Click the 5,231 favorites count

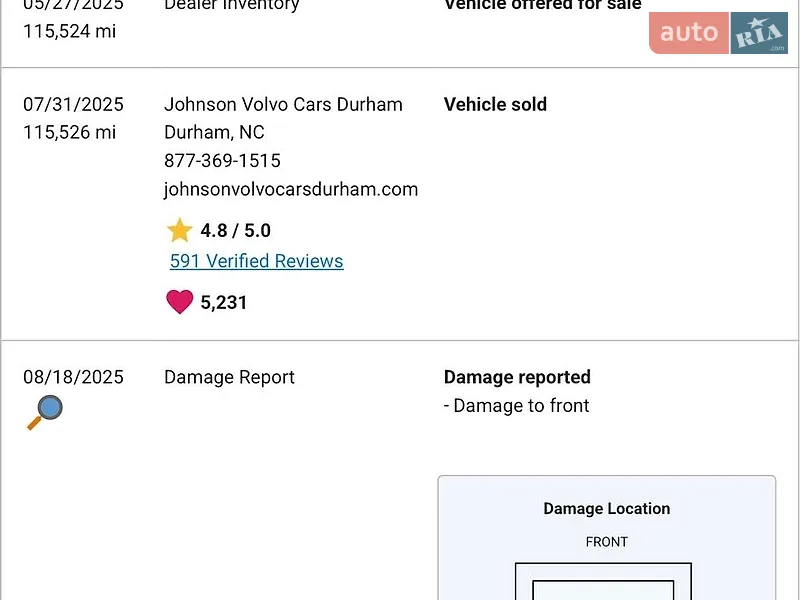pos(223,302)
